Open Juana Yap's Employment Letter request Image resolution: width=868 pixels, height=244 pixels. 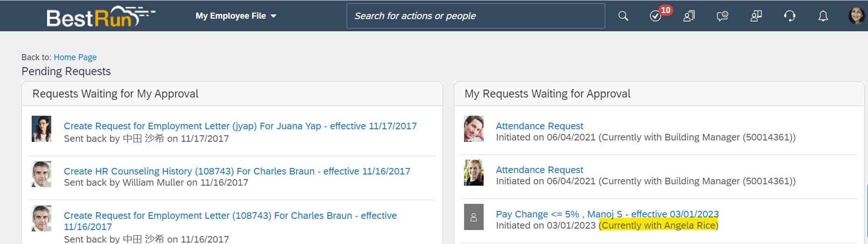[x=240, y=126]
